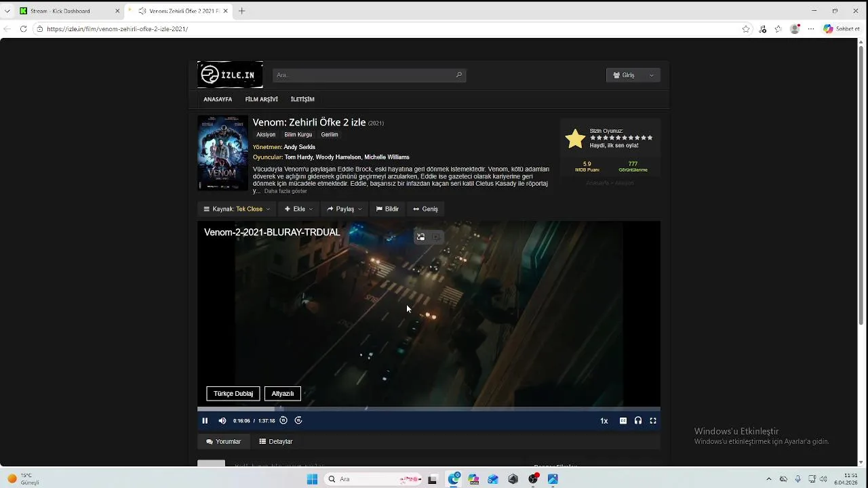The height and width of the screenshot is (488, 868).
Task: Expand description with Daha fazla göster
Action: tap(285, 191)
